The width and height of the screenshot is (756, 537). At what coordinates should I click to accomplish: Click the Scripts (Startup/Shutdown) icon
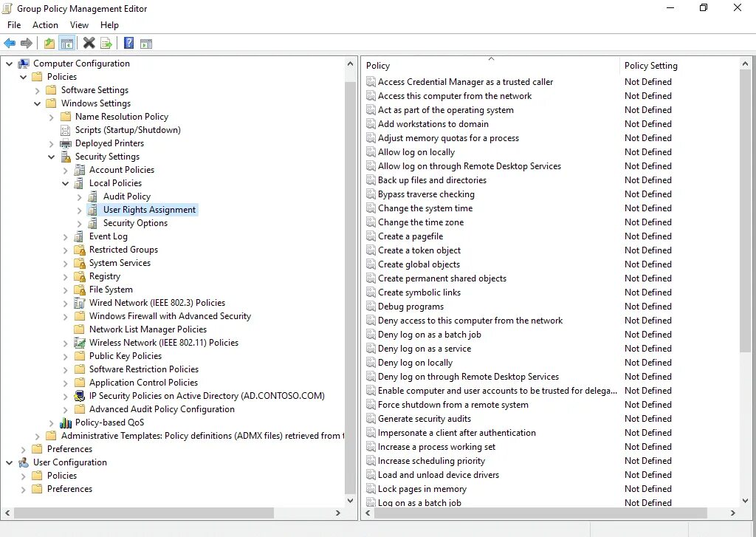pos(66,130)
